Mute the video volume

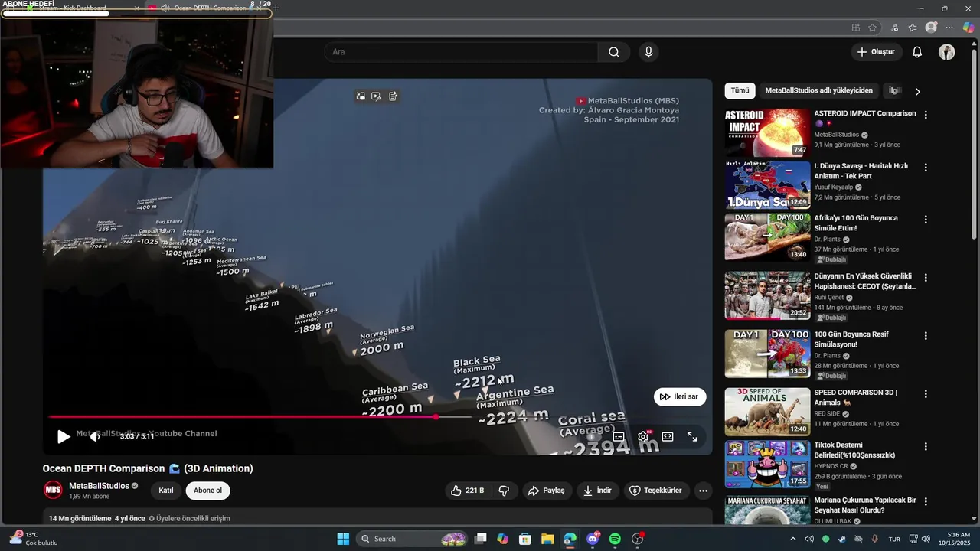[x=94, y=437]
